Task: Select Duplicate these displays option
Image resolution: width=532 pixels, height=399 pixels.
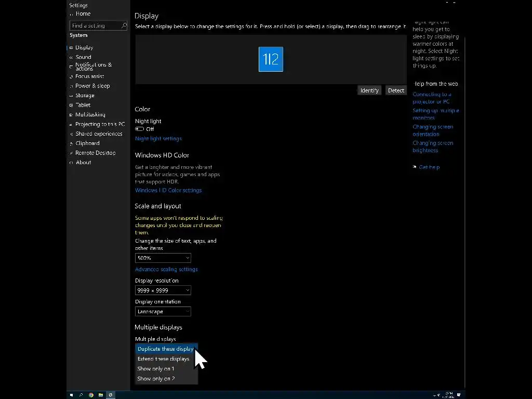Action: click(x=166, y=349)
